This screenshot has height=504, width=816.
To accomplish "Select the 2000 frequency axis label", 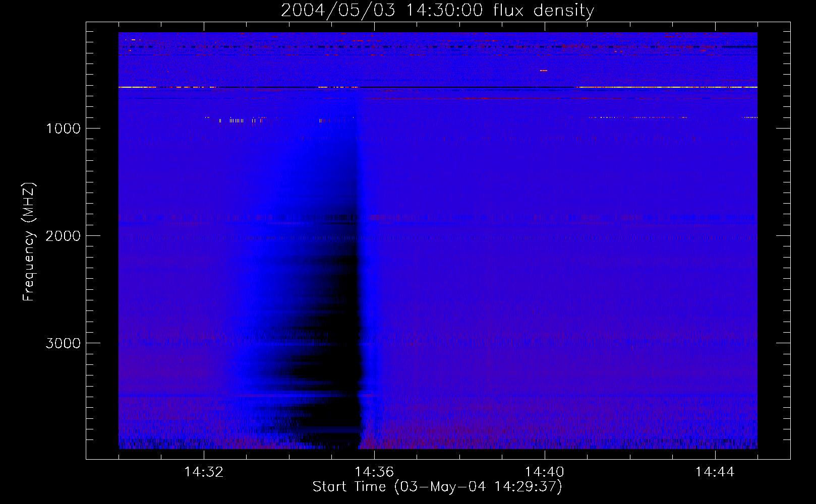I will (x=63, y=236).
